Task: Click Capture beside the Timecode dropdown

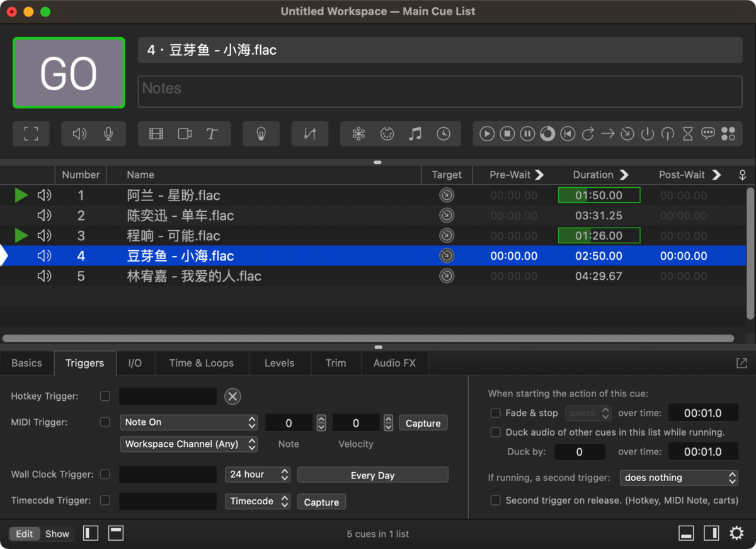Action: (x=321, y=502)
